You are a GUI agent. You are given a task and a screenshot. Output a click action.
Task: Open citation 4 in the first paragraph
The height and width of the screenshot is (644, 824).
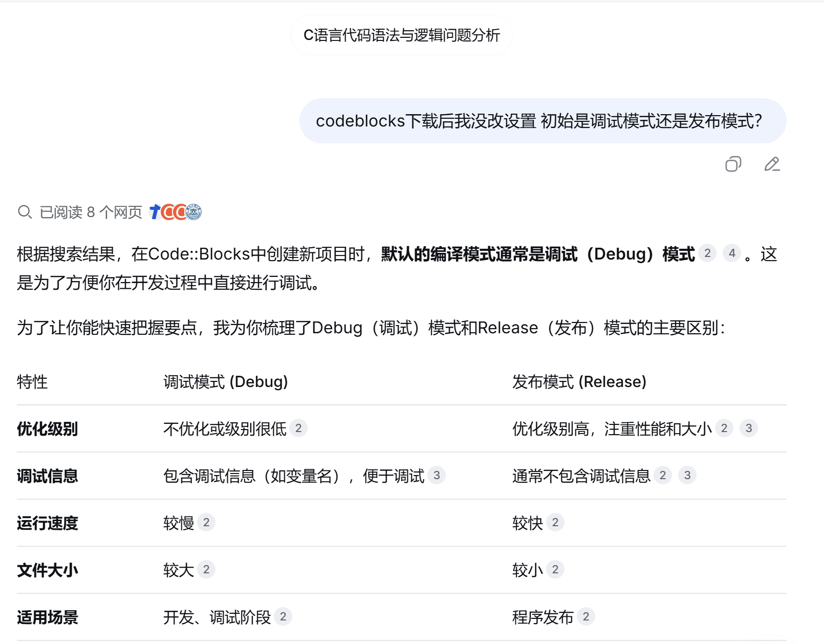point(732,253)
